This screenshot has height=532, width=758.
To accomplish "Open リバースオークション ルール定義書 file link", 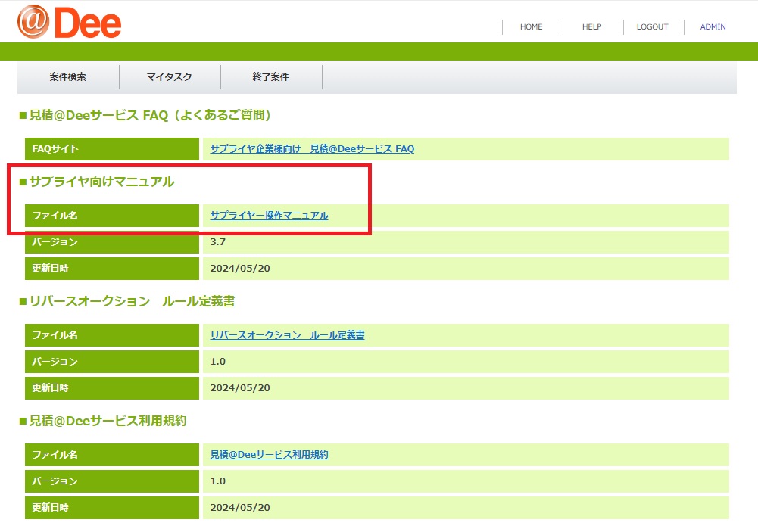I will [288, 334].
